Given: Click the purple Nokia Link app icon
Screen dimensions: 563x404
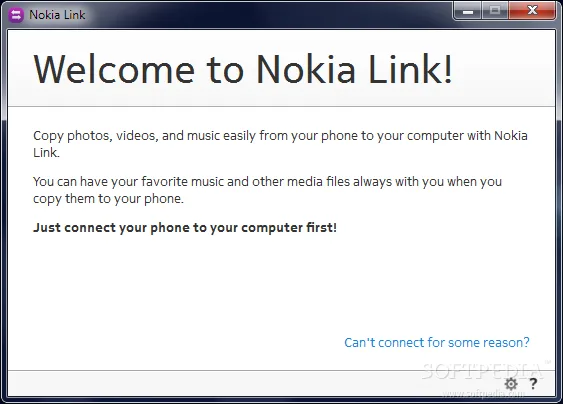Looking at the screenshot, I should [x=16, y=15].
